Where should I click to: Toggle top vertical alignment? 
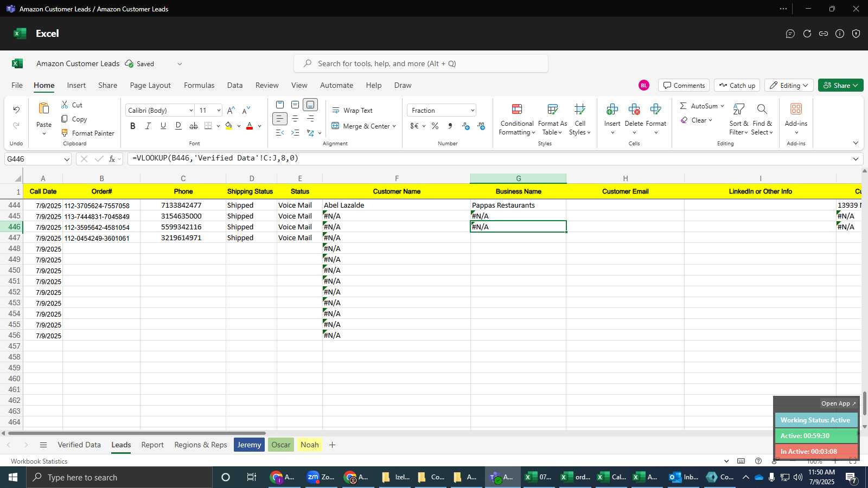pos(280,105)
